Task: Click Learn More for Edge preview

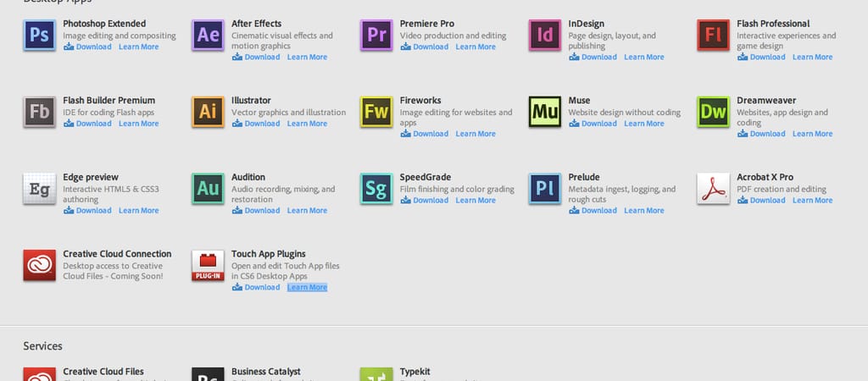Action: [x=138, y=210]
